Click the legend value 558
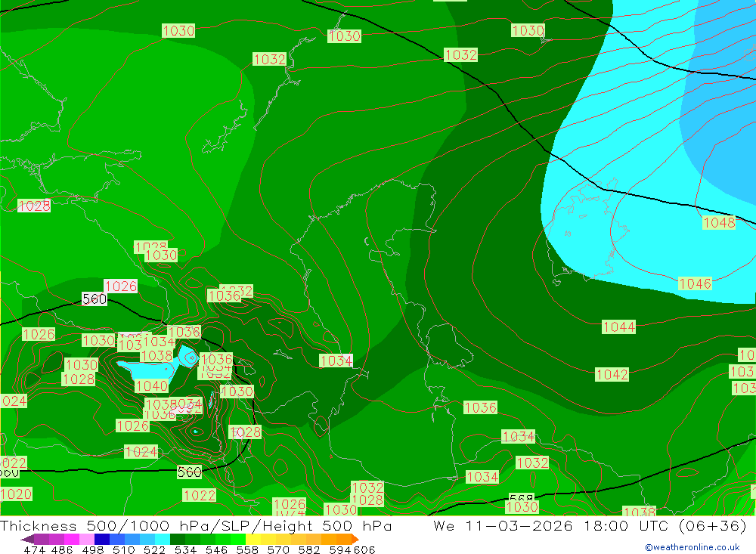This screenshot has width=756, height=554. [x=247, y=549]
